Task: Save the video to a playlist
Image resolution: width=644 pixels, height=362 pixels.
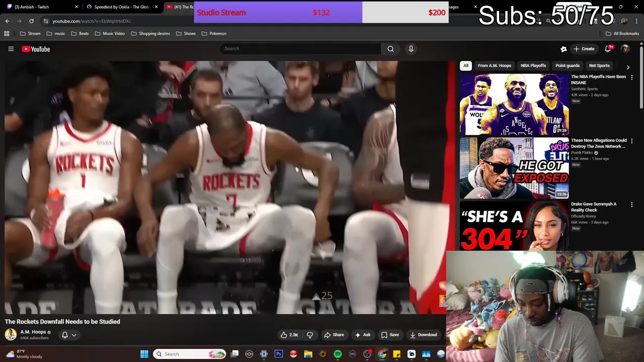Action: [x=390, y=335]
